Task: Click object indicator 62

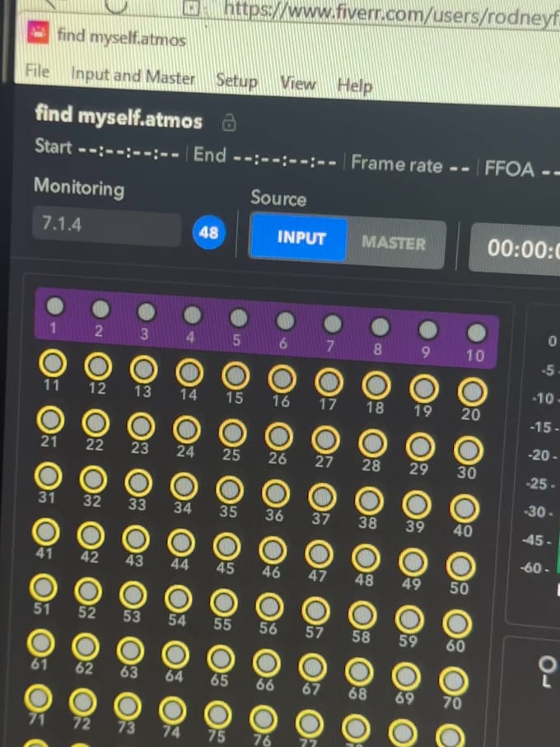Action: (86, 647)
